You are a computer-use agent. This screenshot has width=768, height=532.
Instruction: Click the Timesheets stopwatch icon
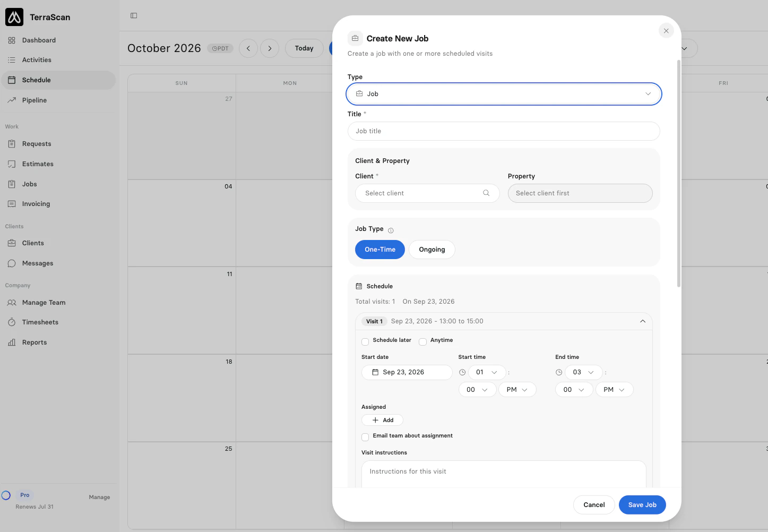pos(12,322)
